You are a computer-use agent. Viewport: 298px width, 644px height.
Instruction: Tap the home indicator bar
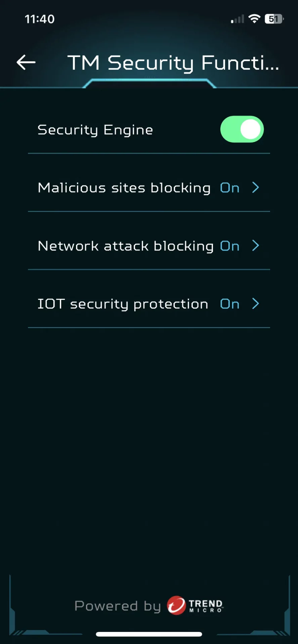tap(149, 634)
